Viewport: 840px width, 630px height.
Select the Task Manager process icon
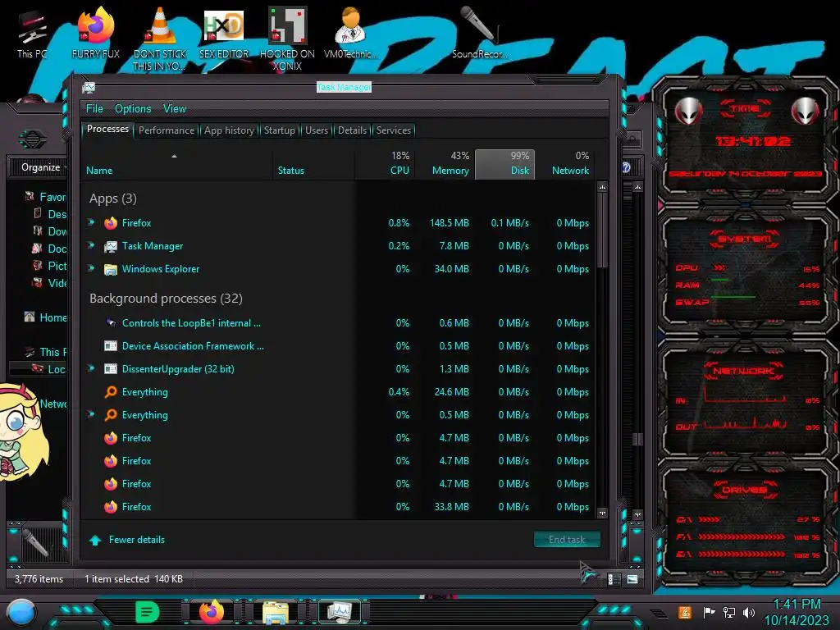coord(111,246)
